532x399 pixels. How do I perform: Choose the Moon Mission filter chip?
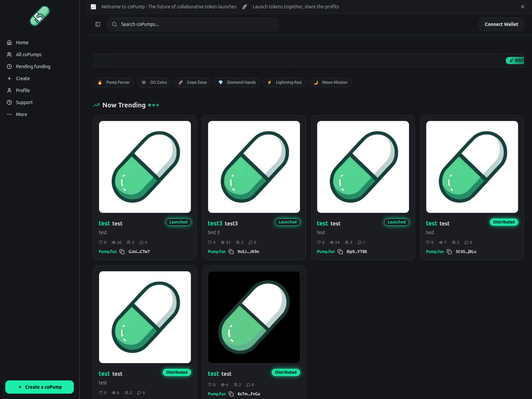tap(330, 82)
